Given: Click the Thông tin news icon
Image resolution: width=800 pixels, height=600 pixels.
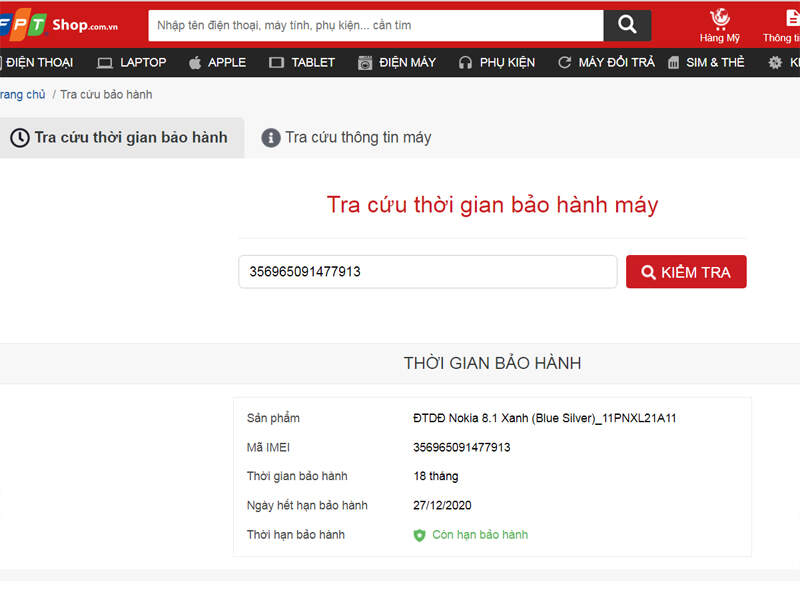Looking at the screenshot, I should 788,19.
